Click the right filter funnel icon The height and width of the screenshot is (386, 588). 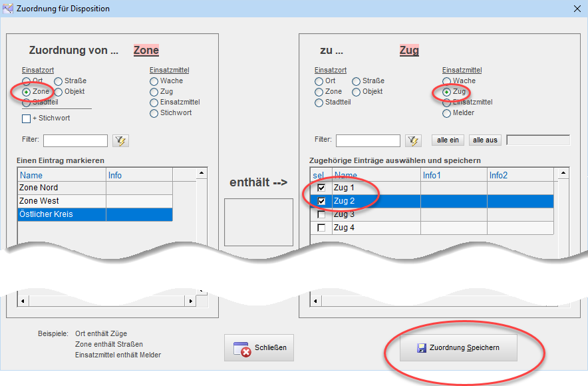[413, 140]
